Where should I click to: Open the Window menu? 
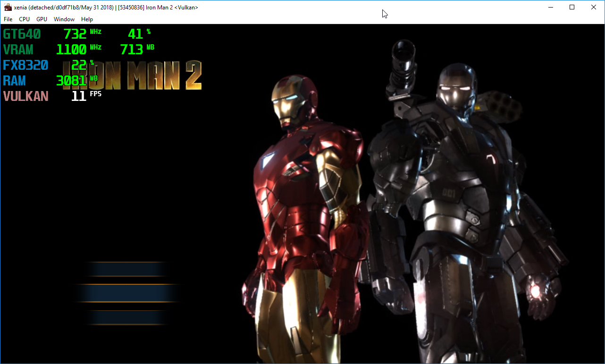[64, 19]
